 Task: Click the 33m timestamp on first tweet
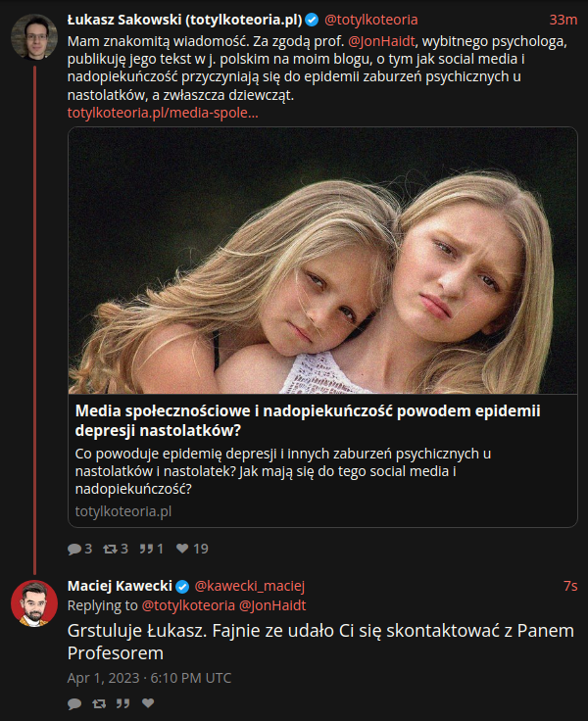tap(563, 20)
